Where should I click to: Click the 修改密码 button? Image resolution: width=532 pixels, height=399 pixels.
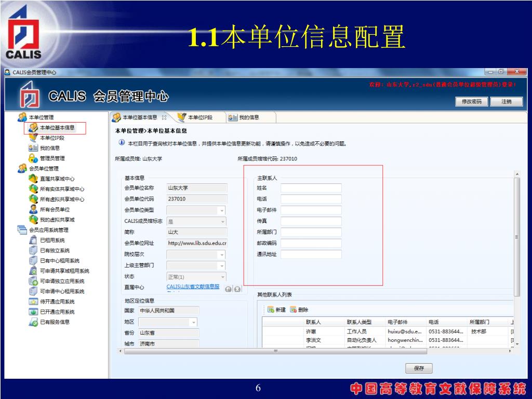click(x=471, y=101)
